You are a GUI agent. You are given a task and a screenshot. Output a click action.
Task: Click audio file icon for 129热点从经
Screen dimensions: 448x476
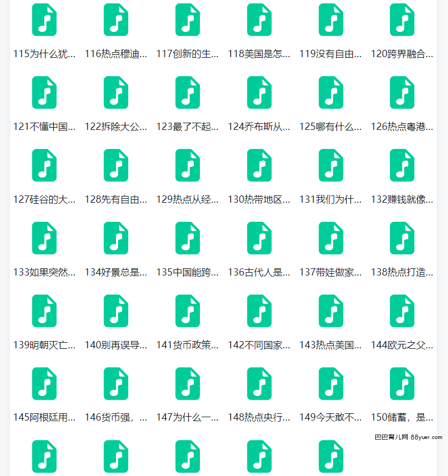(188, 165)
